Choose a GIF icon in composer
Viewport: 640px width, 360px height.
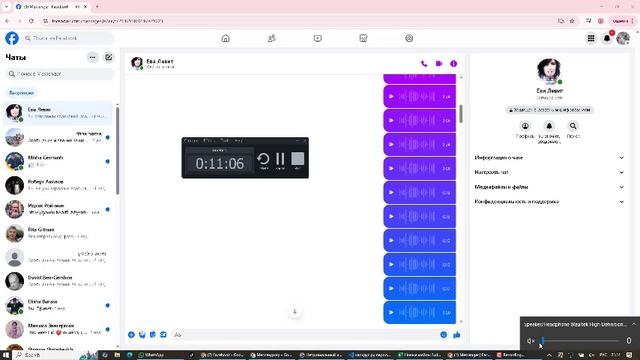click(163, 335)
